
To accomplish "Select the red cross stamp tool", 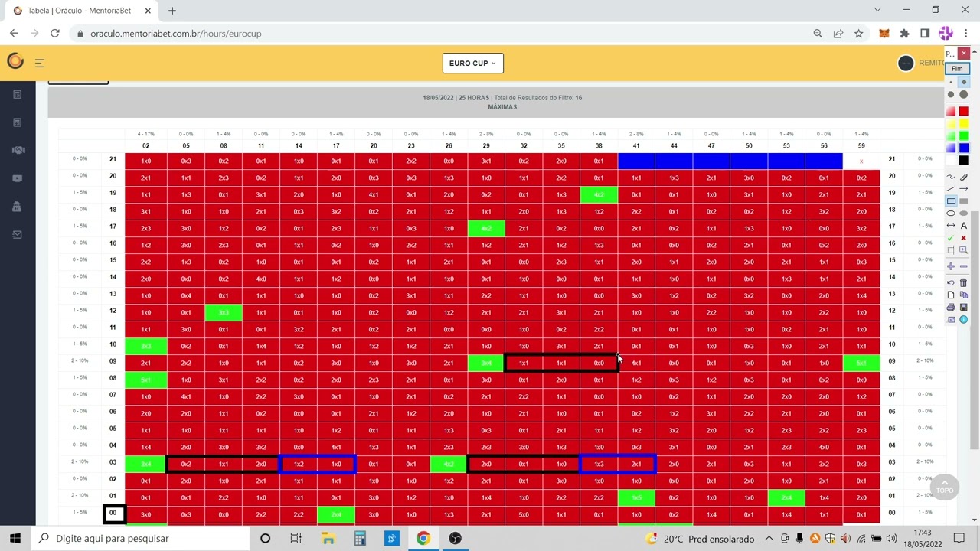I will coord(963,238).
